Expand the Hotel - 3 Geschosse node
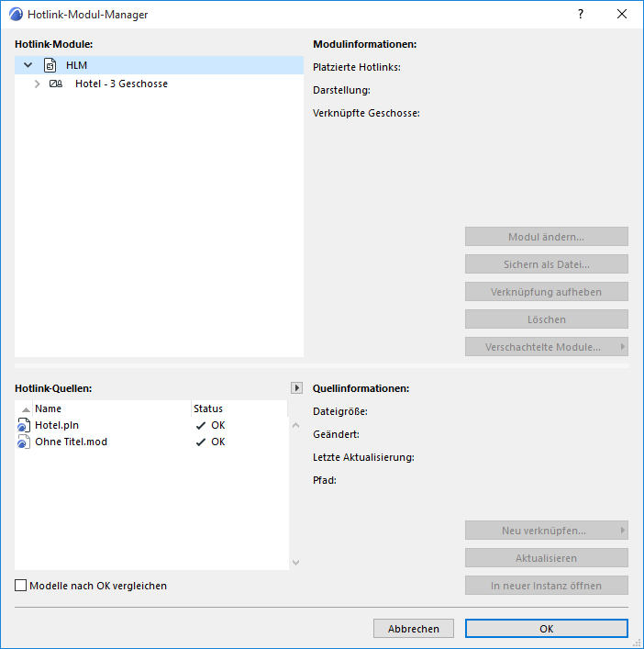The width and height of the screenshot is (644, 649). [38, 84]
